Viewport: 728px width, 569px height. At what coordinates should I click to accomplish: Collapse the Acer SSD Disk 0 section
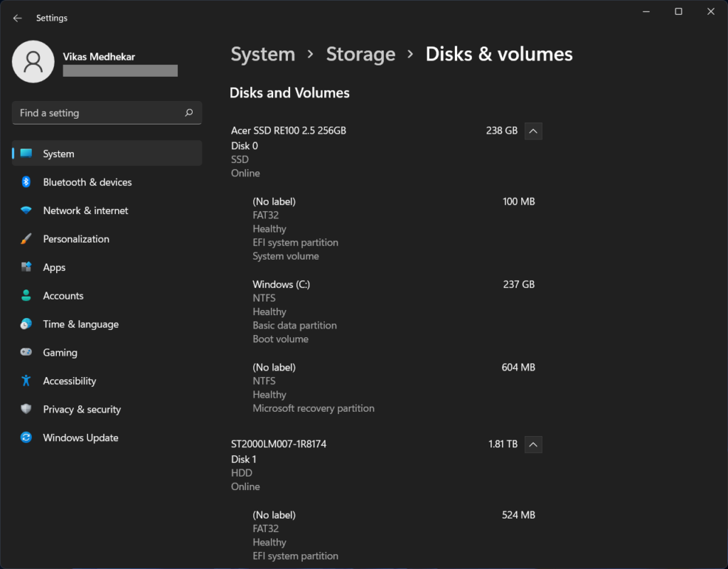click(x=533, y=131)
